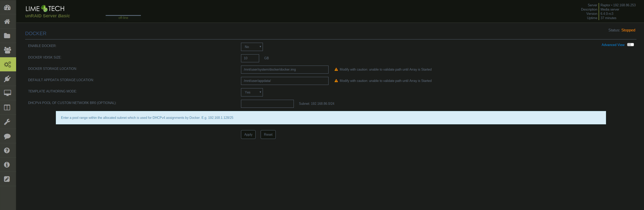
Task: Click 'unRAID Server Basic' subtitle
Action: click(x=48, y=16)
